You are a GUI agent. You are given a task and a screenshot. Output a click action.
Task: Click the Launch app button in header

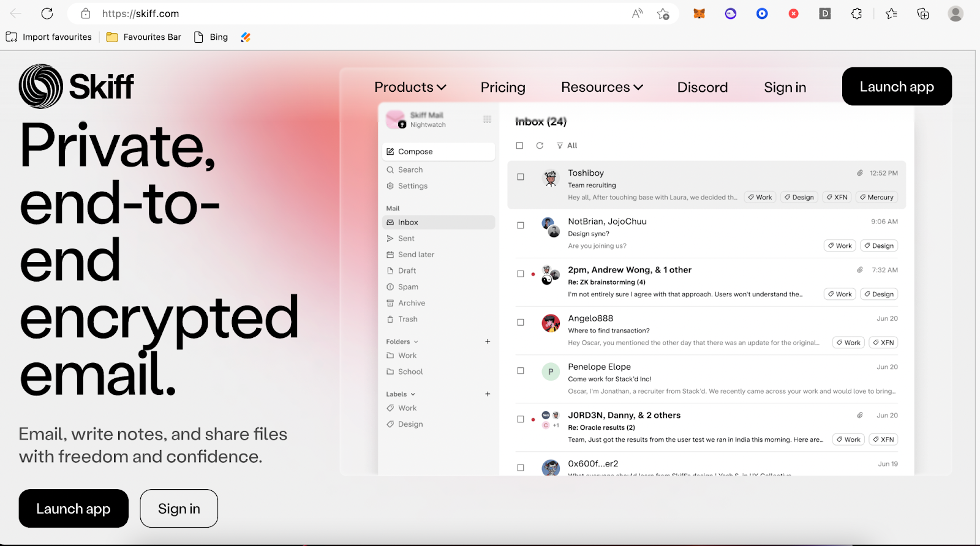(897, 86)
